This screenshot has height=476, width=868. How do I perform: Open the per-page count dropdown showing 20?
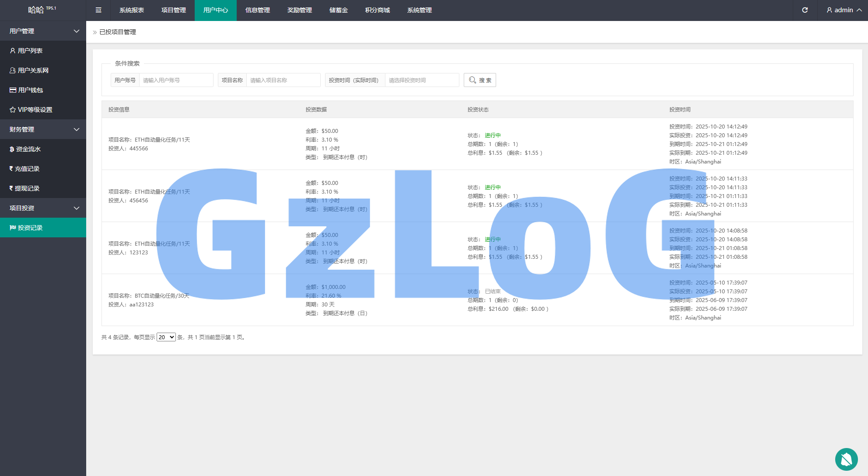point(166,337)
